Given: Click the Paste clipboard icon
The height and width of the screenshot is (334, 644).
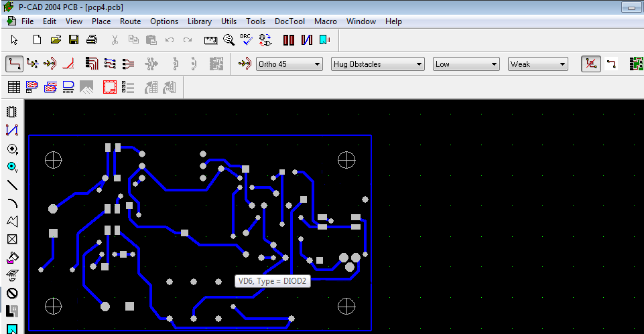Looking at the screenshot, I should (x=151, y=39).
